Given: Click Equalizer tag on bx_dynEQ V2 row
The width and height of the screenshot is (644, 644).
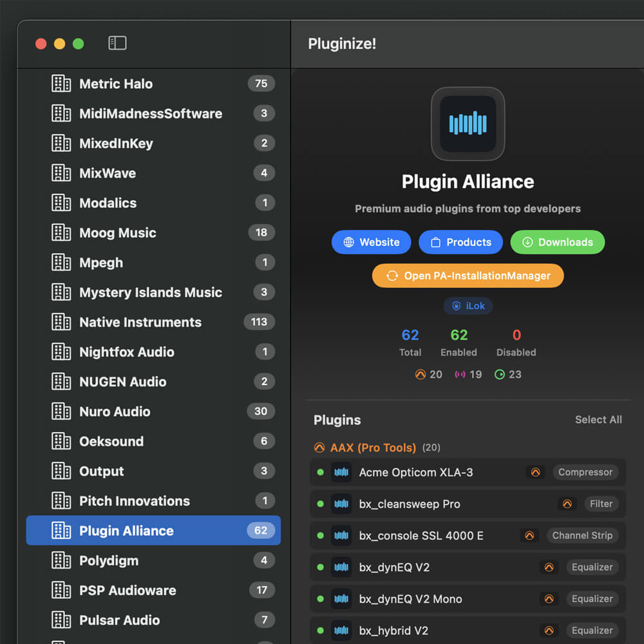Looking at the screenshot, I should click(x=592, y=567).
